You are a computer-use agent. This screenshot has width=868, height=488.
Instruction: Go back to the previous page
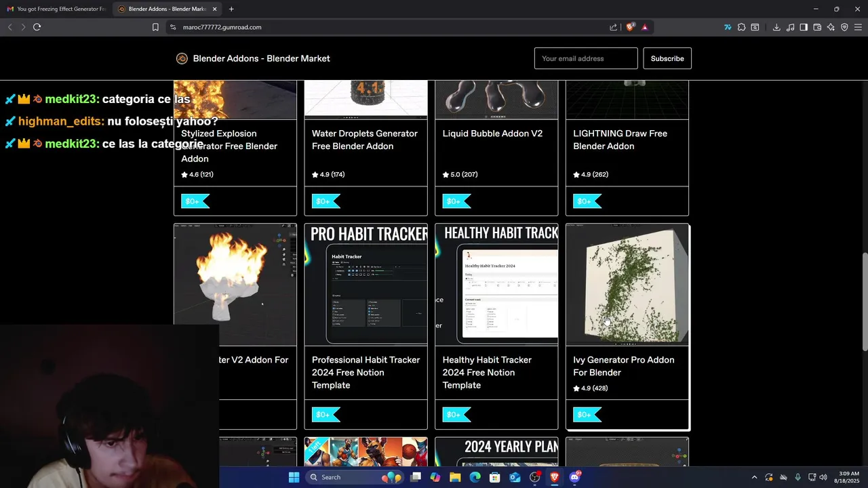(x=9, y=27)
